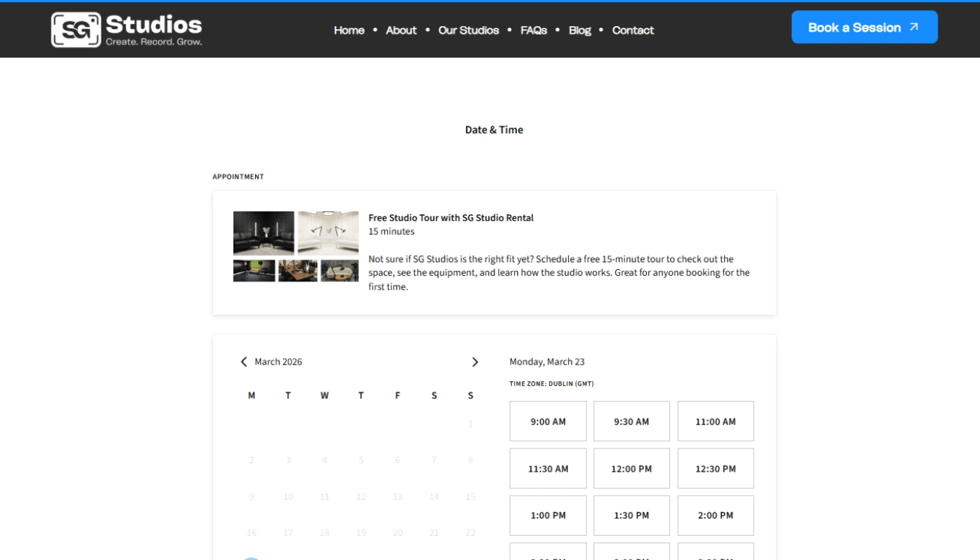Image resolution: width=980 pixels, height=560 pixels.
Task: Click the SG Studios logo
Action: (x=125, y=30)
